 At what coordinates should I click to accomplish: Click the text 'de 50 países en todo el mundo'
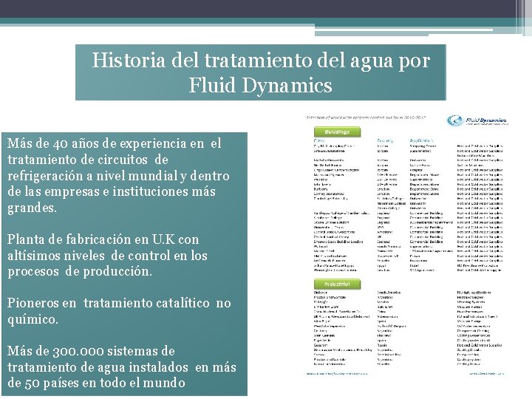coord(96,383)
